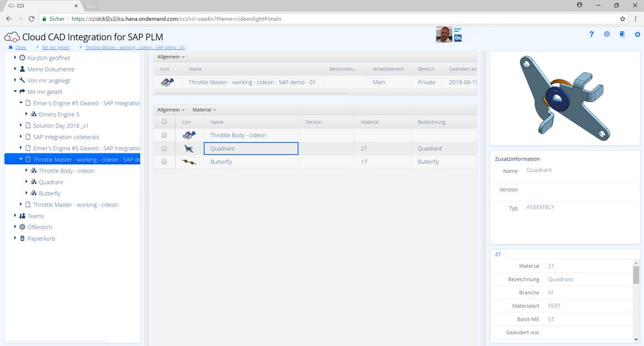This screenshot has width=644, height=346.
Task: Click the person icon of Meine Dokumente
Action: [22, 69]
